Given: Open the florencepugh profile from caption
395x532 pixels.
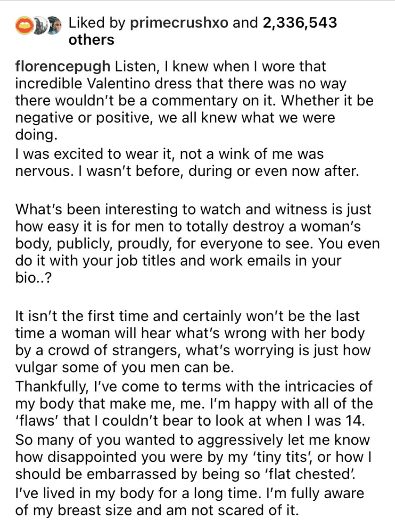Looking at the screenshot, I should 63,67.
